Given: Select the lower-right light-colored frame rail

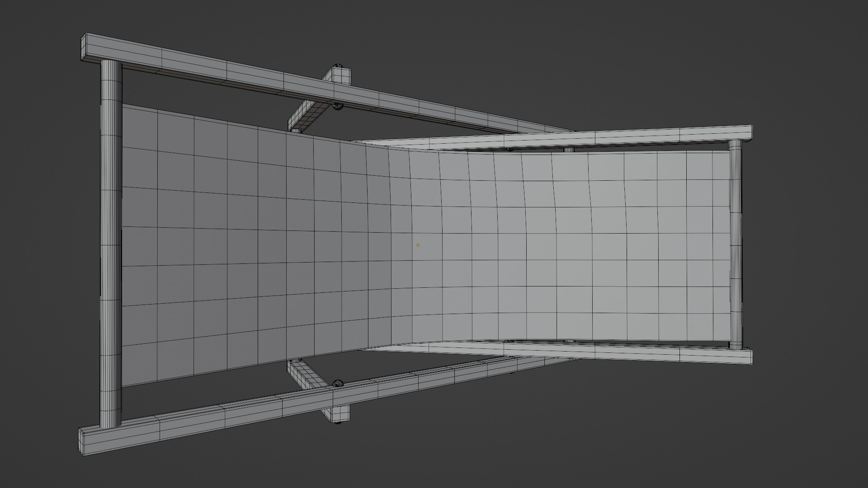Looking at the screenshot, I should (x=588, y=354).
